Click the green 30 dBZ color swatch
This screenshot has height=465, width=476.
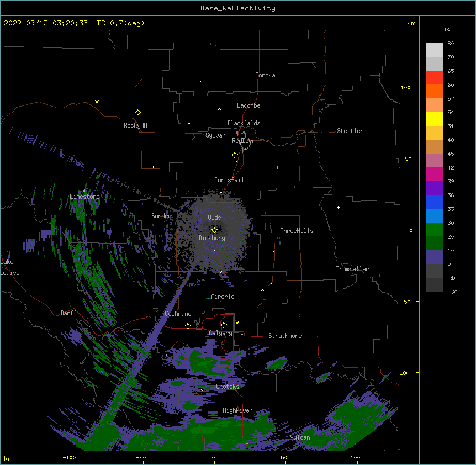(434, 230)
